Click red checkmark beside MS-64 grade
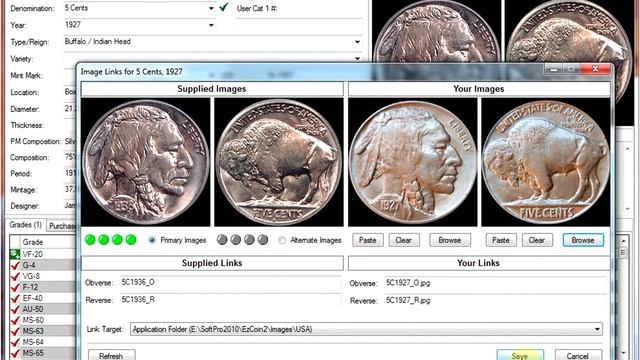Image resolution: width=640 pixels, height=360 pixels. click(15, 342)
